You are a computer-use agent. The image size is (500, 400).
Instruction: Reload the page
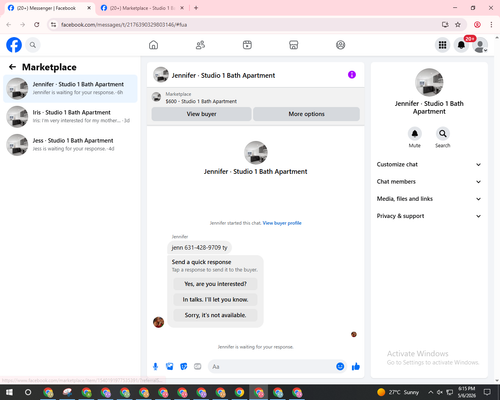click(37, 25)
